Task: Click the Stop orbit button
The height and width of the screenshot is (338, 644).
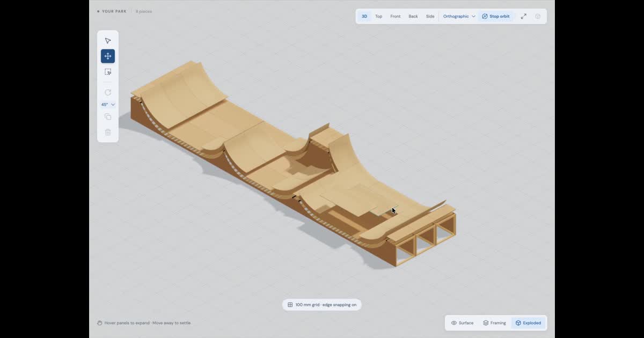Action: coord(496,17)
